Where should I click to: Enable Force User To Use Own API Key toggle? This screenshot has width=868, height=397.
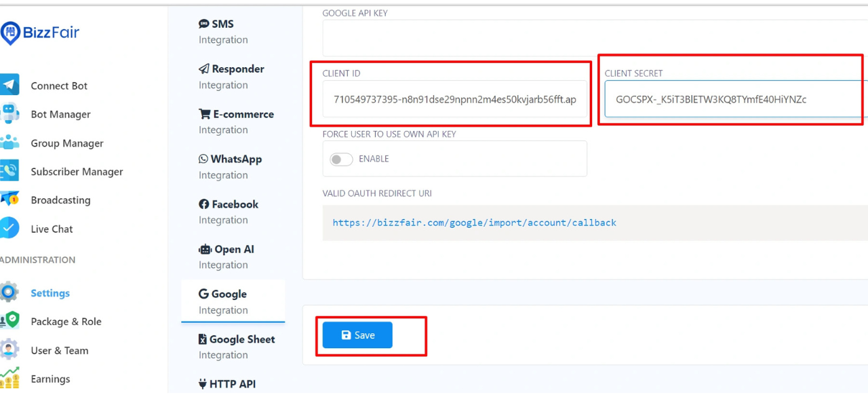pos(341,159)
